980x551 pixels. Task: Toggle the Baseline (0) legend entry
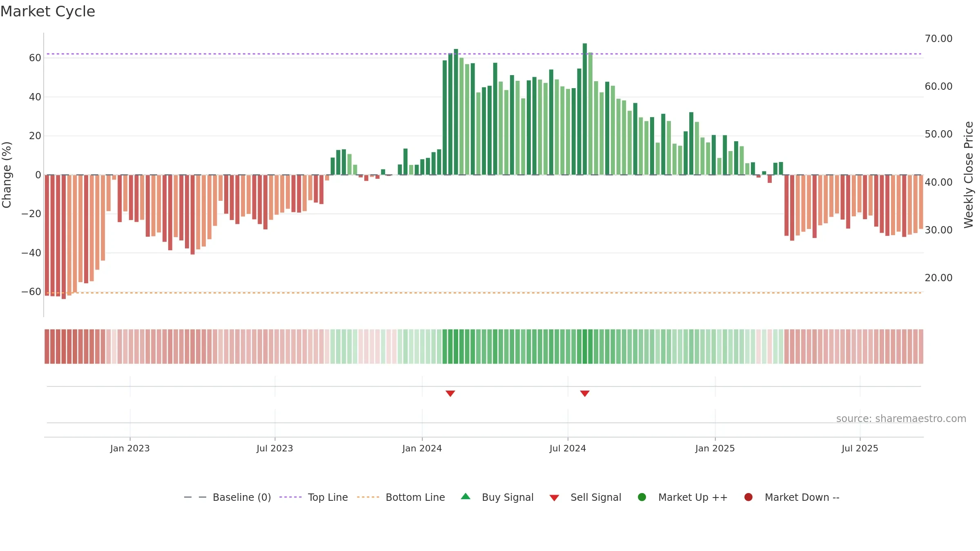pos(227,497)
